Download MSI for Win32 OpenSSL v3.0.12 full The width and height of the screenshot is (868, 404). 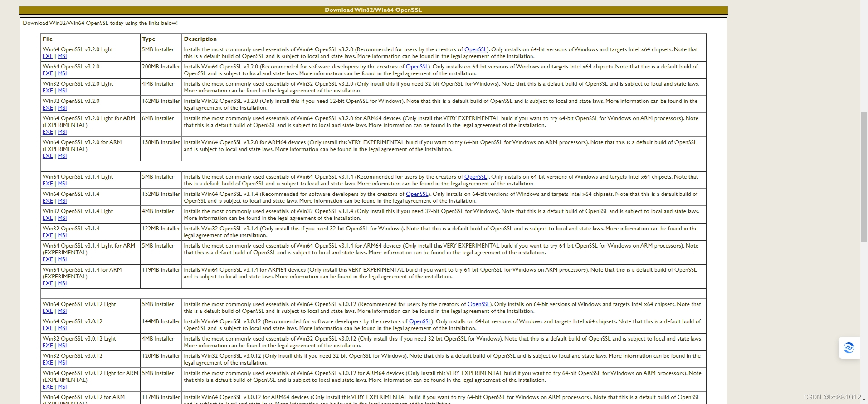62,363
